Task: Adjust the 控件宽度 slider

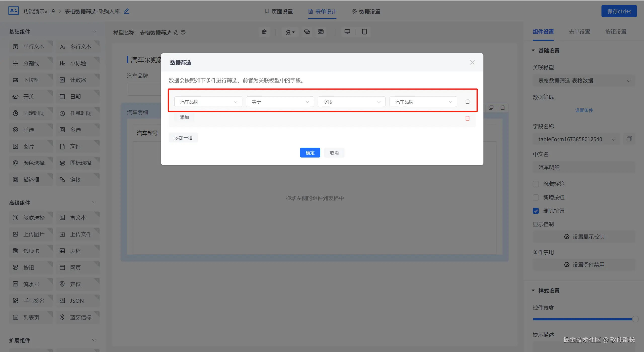Action: 635,319
